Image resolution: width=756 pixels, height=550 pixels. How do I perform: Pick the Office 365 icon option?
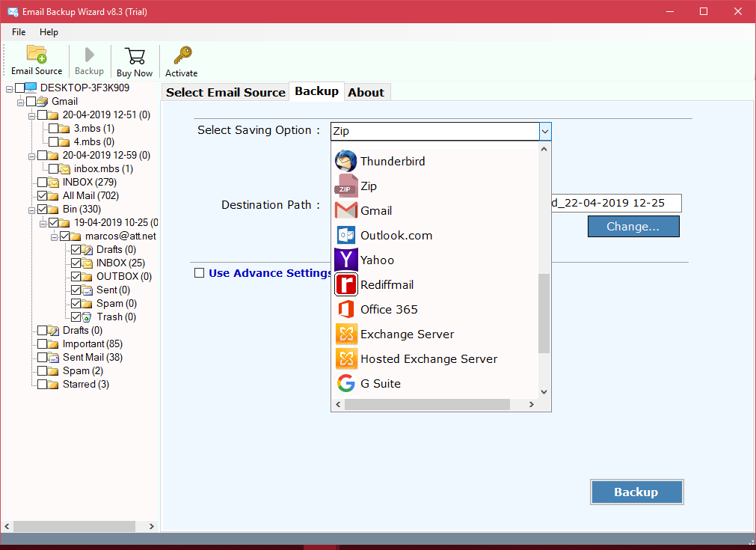[345, 309]
